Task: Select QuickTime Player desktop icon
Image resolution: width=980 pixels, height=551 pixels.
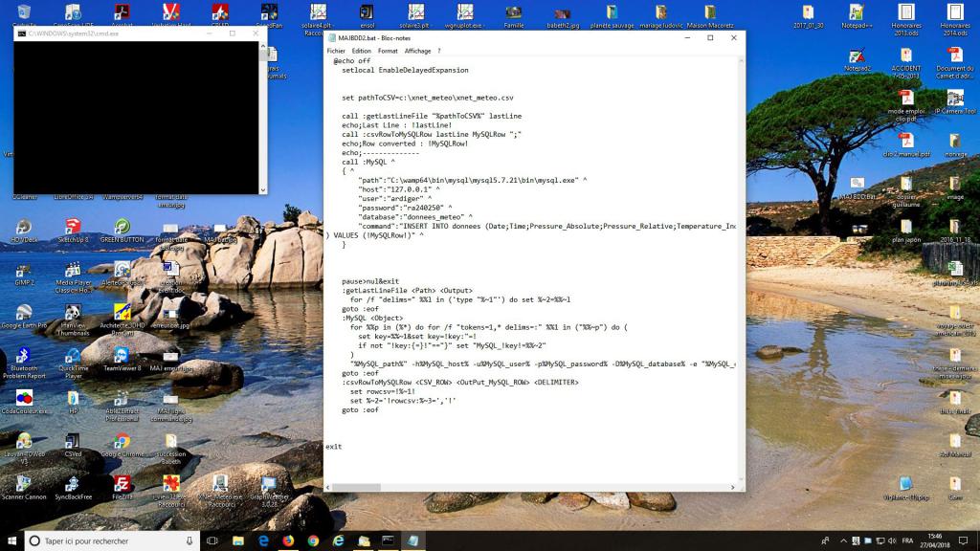Action: [73, 363]
